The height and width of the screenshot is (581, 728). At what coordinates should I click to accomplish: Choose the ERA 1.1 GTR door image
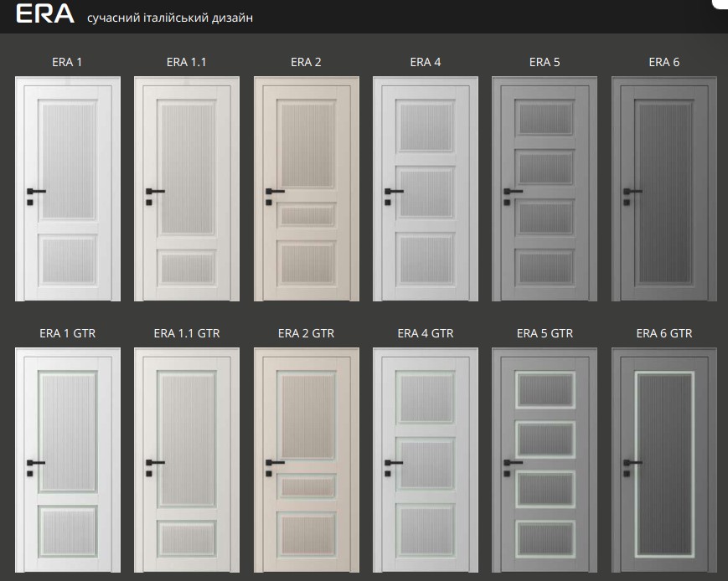point(187,460)
